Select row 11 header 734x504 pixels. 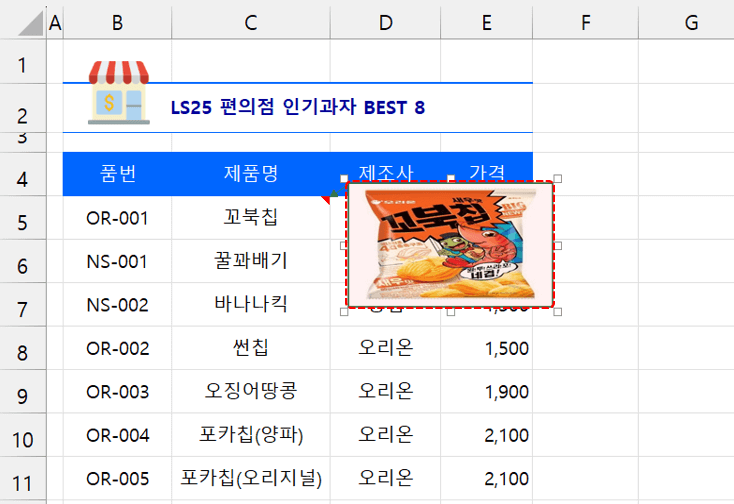[22, 479]
